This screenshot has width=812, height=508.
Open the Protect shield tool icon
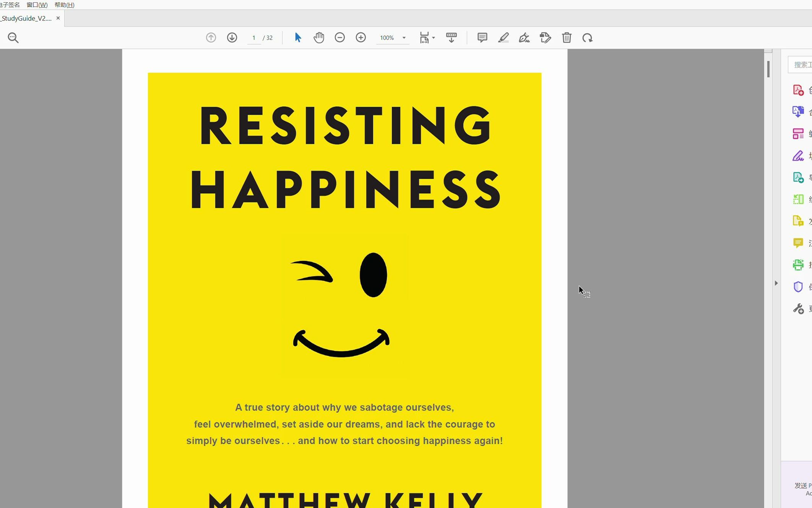pos(798,287)
